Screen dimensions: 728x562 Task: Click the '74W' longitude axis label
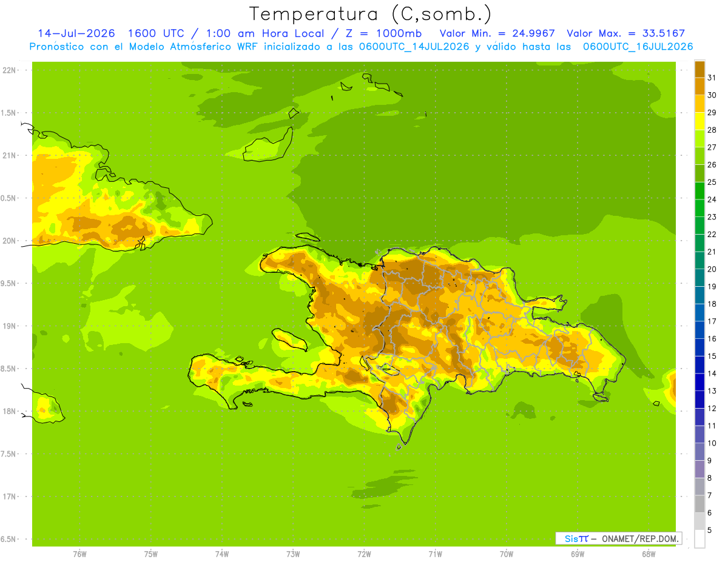click(222, 554)
